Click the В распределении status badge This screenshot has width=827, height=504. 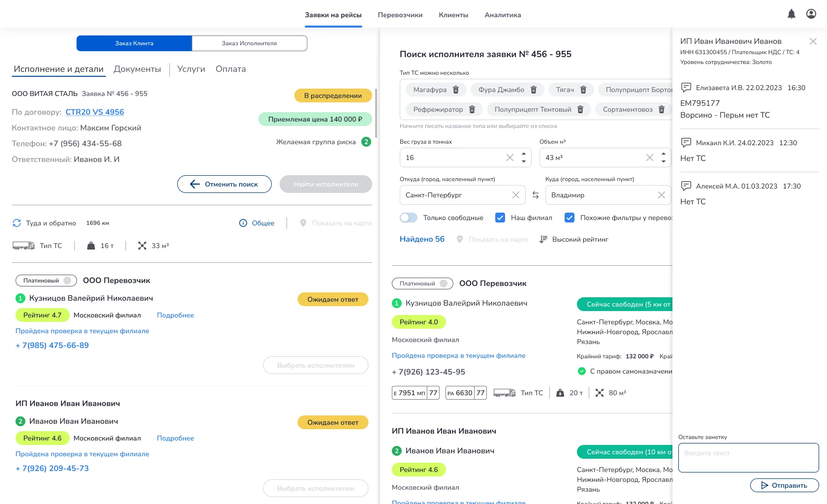(333, 95)
